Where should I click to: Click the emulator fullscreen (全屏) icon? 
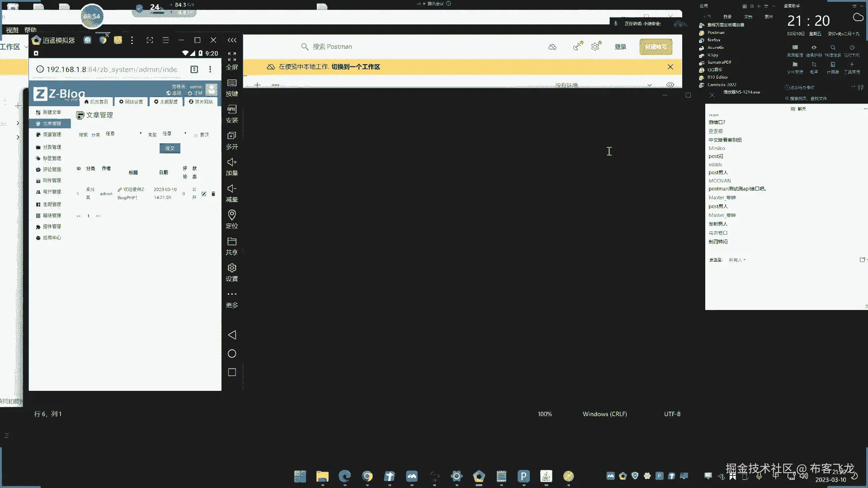point(232,56)
